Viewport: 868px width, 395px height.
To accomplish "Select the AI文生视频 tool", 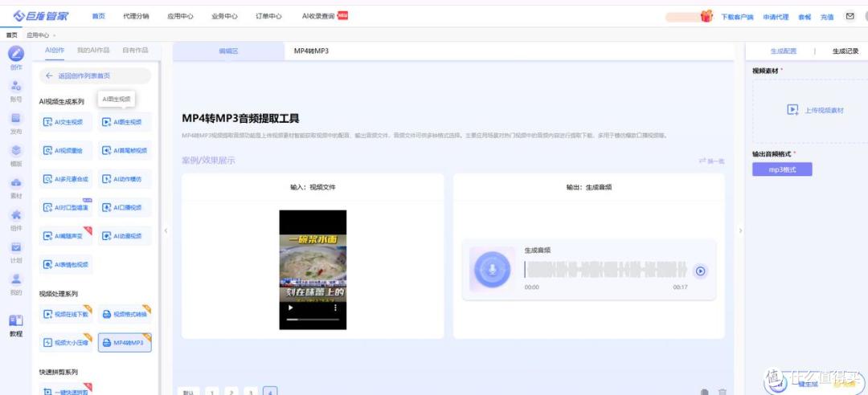I will [66, 122].
